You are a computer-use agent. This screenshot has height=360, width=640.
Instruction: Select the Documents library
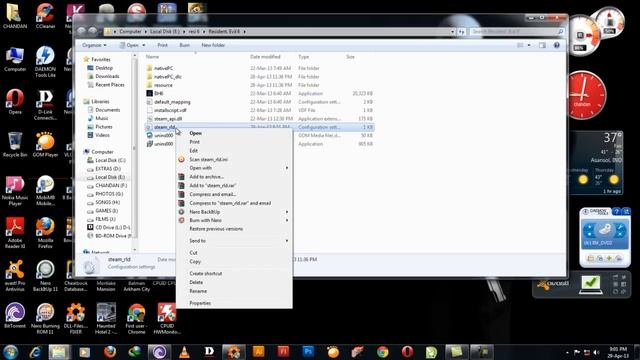click(107, 110)
